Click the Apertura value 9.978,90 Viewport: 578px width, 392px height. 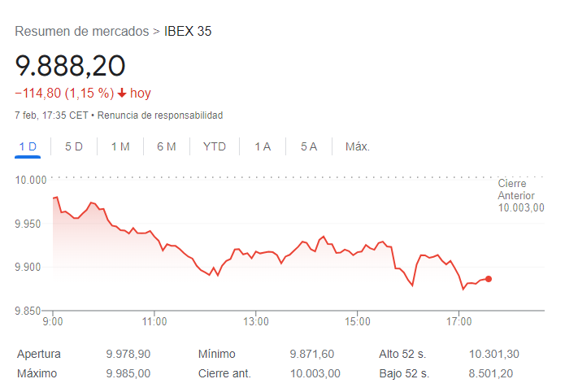(x=128, y=354)
